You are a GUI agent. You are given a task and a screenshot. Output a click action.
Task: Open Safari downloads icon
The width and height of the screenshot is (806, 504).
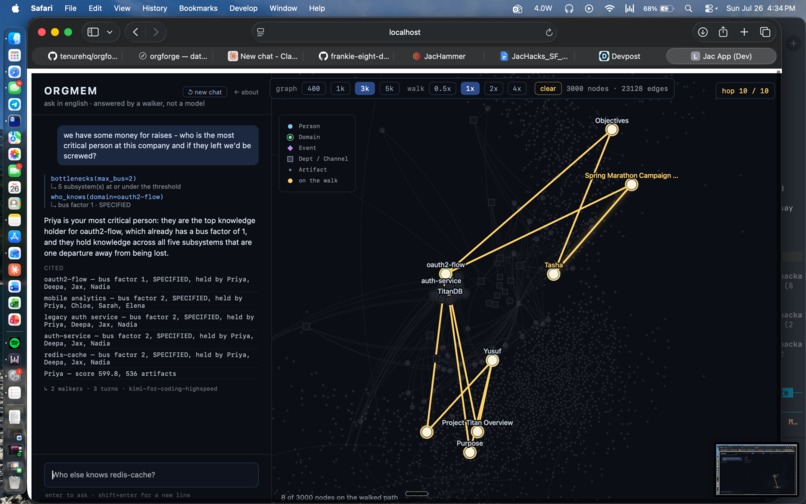[703, 32]
